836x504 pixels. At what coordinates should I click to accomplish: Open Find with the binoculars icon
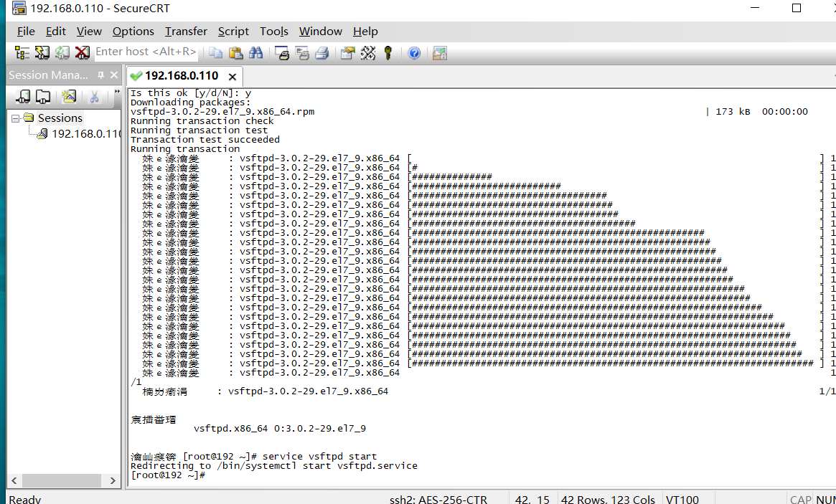click(256, 53)
